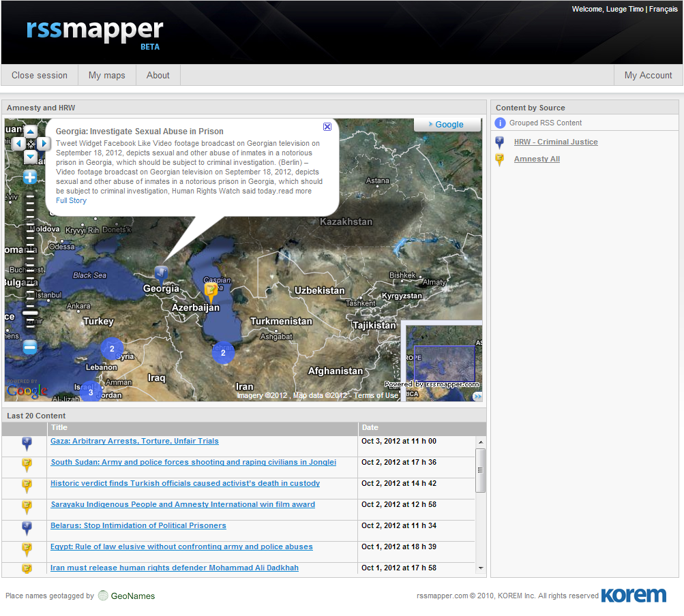The width and height of the screenshot is (684, 616).
Task: Open the cluster of 3 near Israel
Action: click(91, 391)
